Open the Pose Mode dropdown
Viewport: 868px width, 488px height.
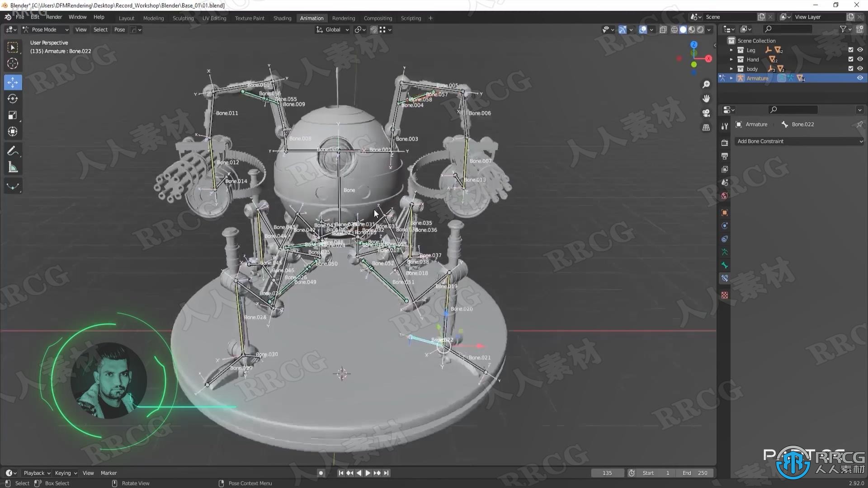(45, 29)
